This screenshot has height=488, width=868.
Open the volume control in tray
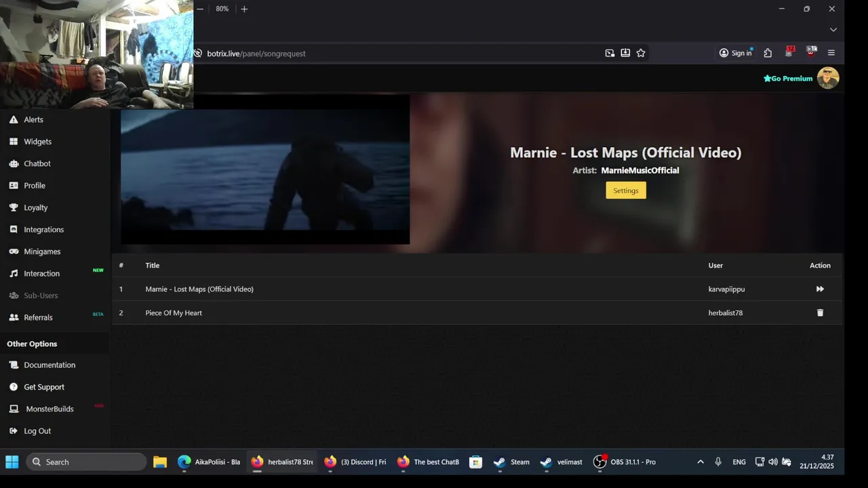click(773, 462)
